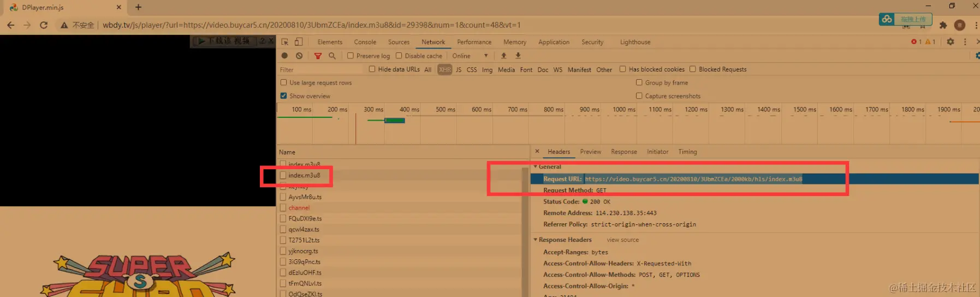Image resolution: width=980 pixels, height=297 pixels.
Task: Switch to the Elements panel
Action: 330,42
